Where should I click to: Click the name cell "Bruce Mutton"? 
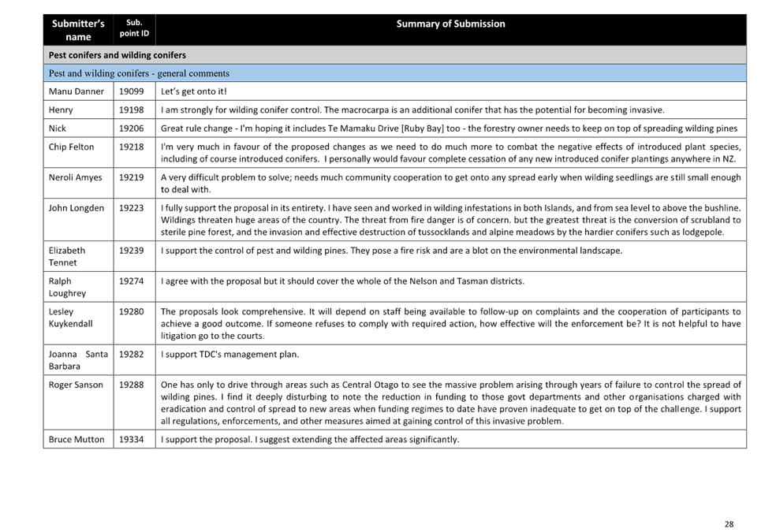click(76, 440)
